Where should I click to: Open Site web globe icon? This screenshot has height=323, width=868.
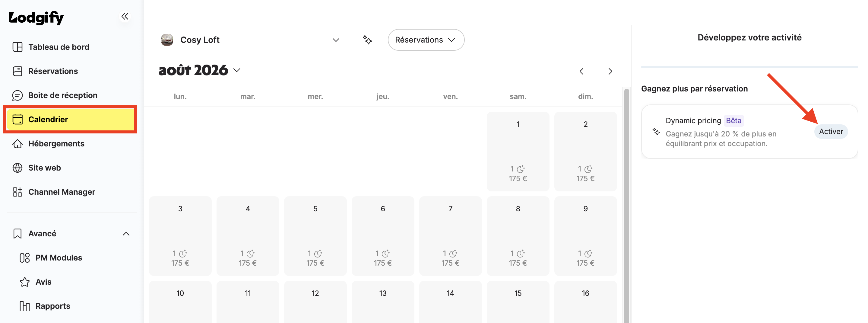(x=17, y=168)
